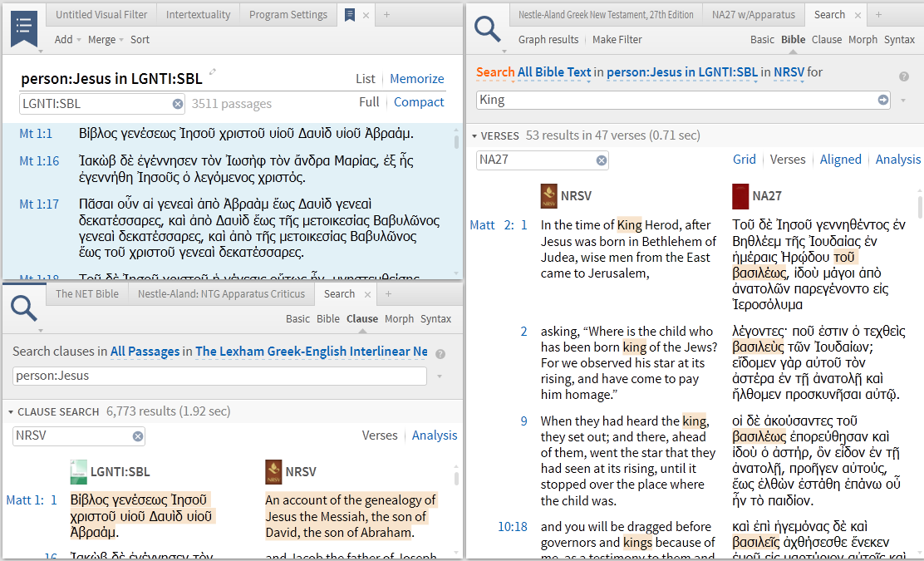Click the NRSV book icon in clause results
Image resolution: width=924 pixels, height=561 pixels.
tap(273, 472)
